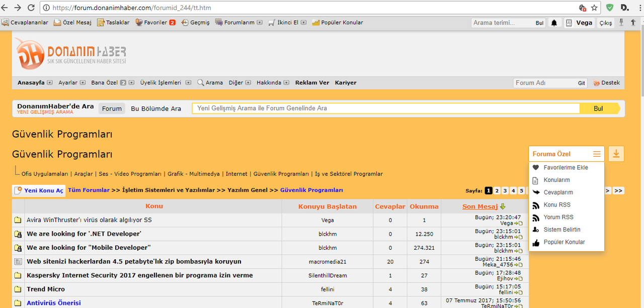Bookmark this page with the star icon

pos(594,8)
